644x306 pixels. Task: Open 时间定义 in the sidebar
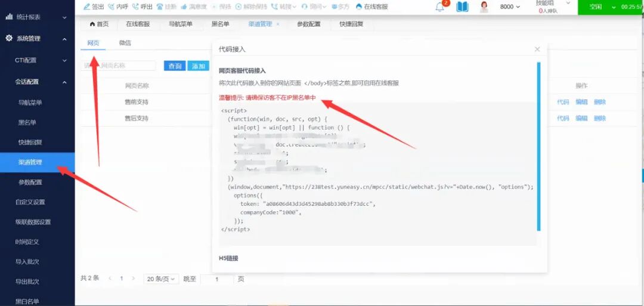click(x=27, y=242)
